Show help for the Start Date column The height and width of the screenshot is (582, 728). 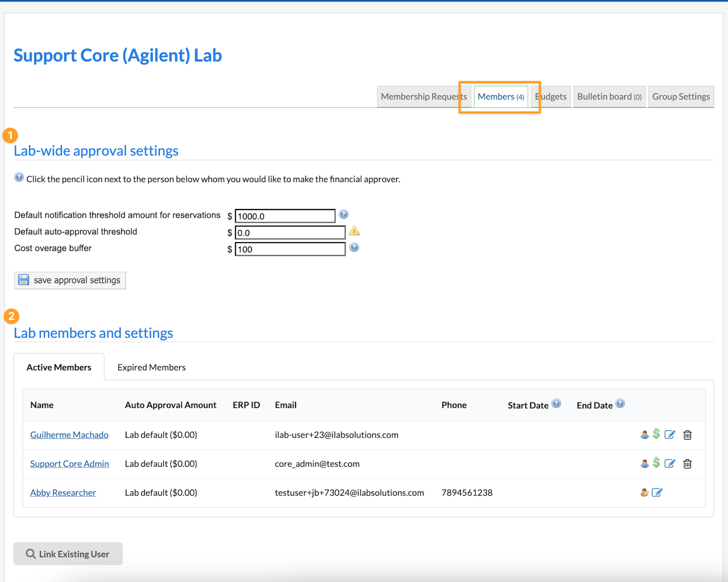pyautogui.click(x=556, y=404)
